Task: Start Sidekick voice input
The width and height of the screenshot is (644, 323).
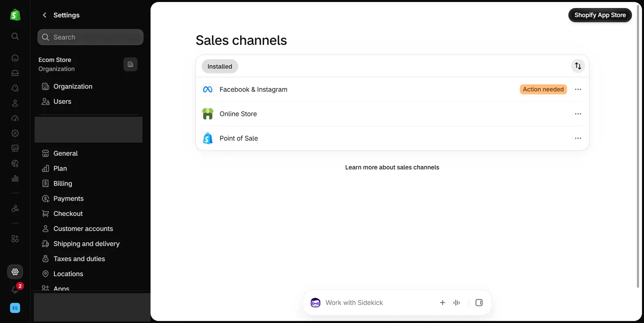Action: (456, 303)
